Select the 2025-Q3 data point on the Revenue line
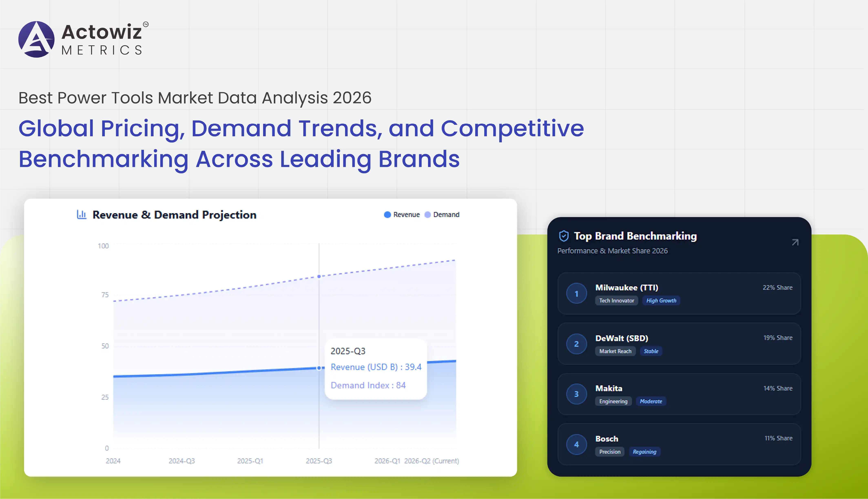This screenshot has height=499, width=868. point(319,368)
